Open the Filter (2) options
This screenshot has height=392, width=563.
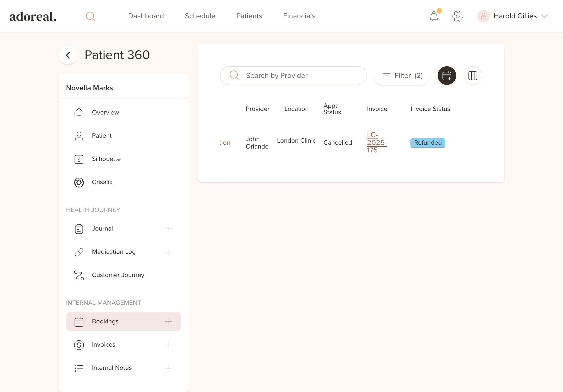[402, 76]
